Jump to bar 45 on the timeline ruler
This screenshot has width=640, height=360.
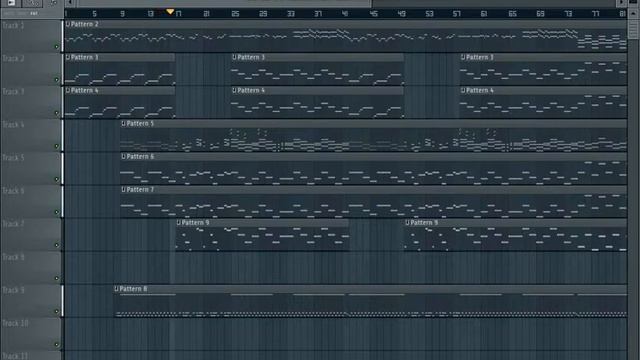tap(373, 14)
